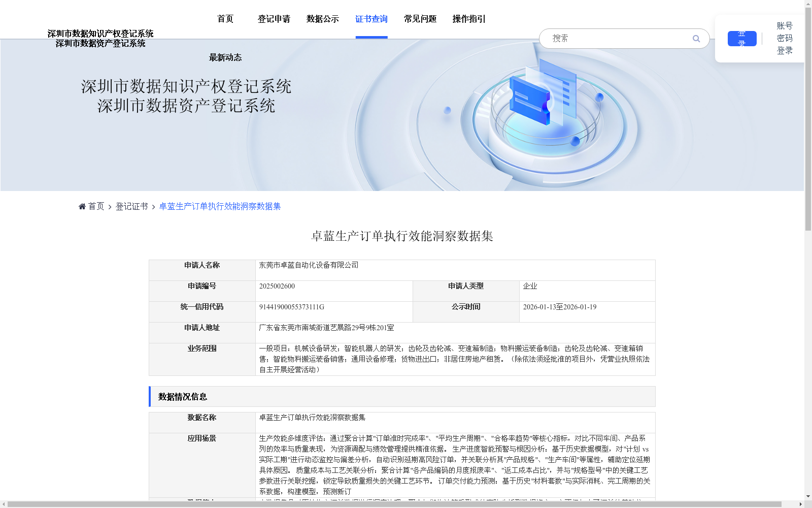Open the 登记申请 navigation item
Image resolution: width=812 pixels, height=508 pixels.
click(x=274, y=19)
